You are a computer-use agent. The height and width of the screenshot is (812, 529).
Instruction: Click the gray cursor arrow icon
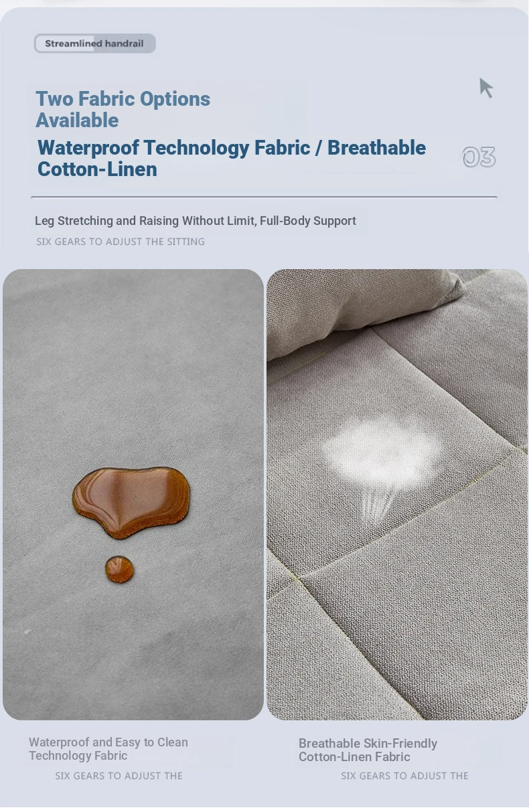pyautogui.click(x=486, y=88)
